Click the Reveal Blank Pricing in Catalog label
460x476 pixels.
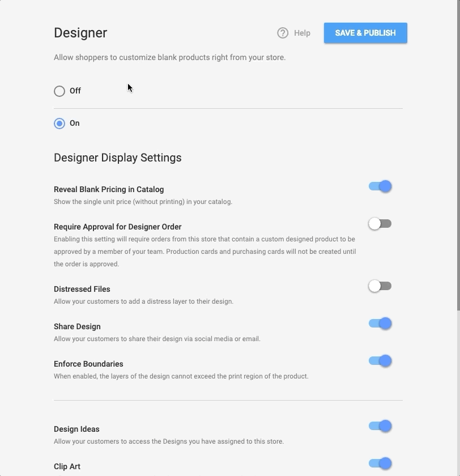(109, 189)
